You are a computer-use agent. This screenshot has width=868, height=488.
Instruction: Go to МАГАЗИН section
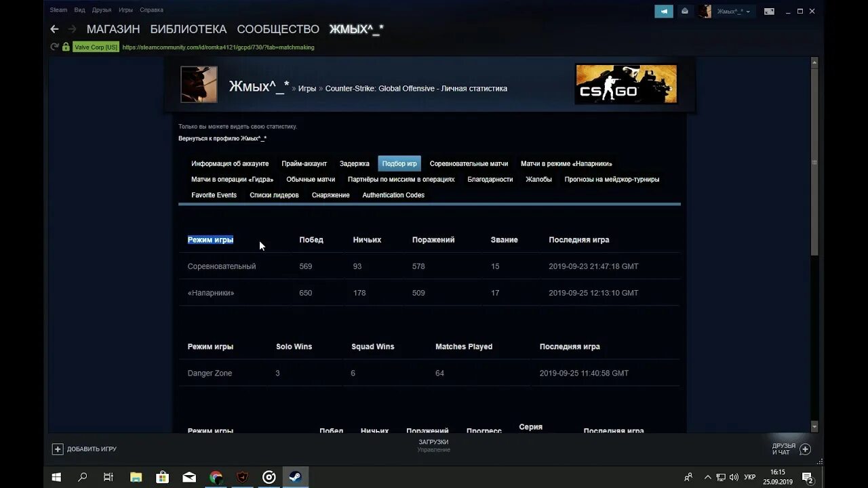pyautogui.click(x=113, y=29)
